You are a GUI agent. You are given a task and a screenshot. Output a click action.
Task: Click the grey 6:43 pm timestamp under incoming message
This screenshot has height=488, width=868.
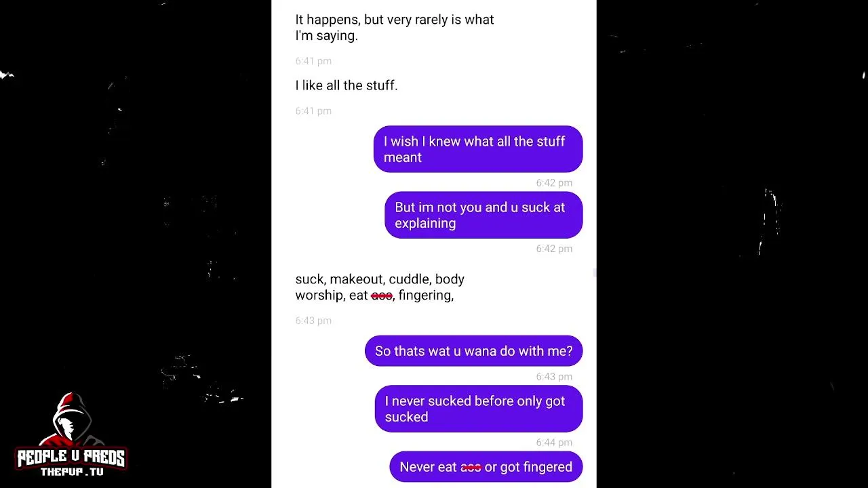313,321
